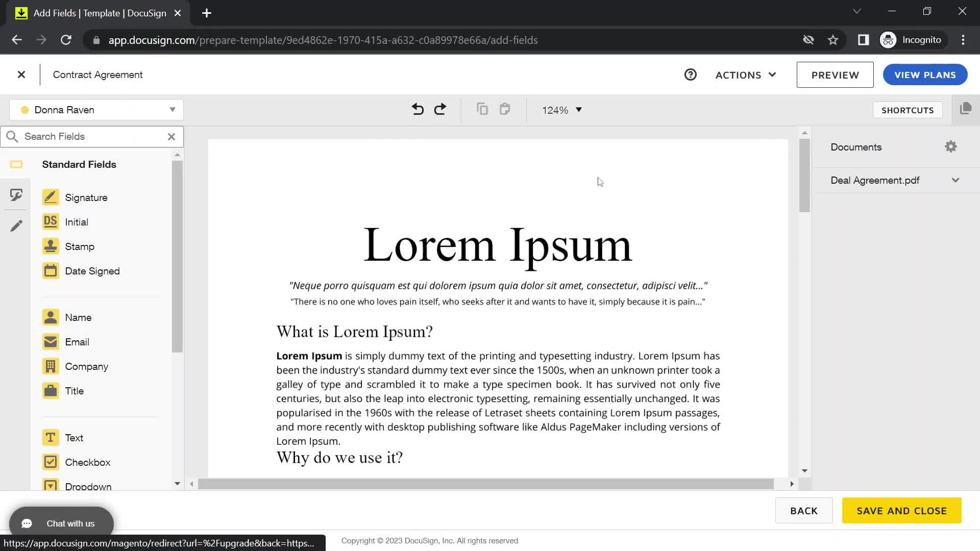Open the ACTIONS dropdown menu

tap(746, 75)
